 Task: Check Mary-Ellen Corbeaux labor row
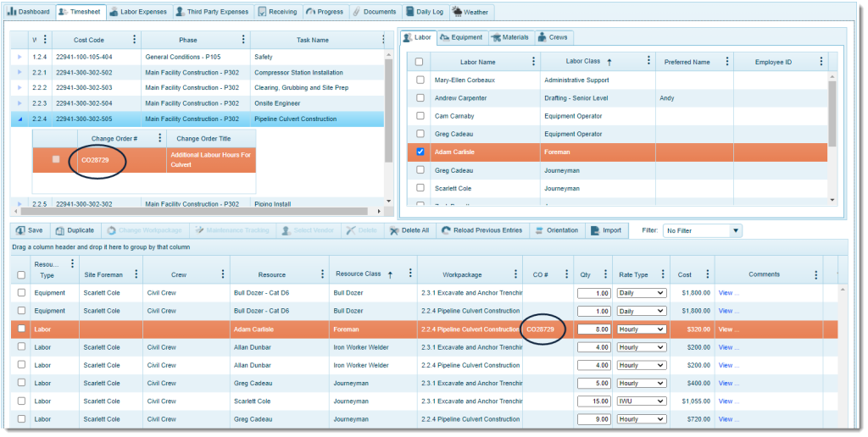click(x=420, y=80)
